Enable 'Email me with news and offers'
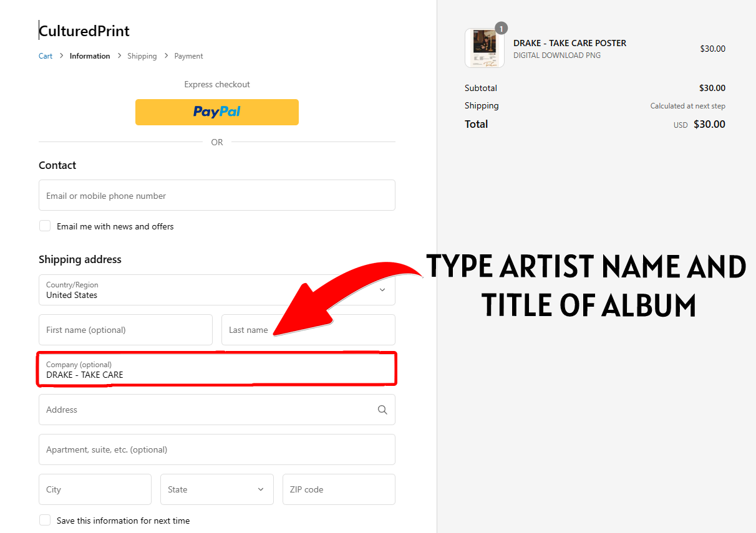 click(x=45, y=226)
